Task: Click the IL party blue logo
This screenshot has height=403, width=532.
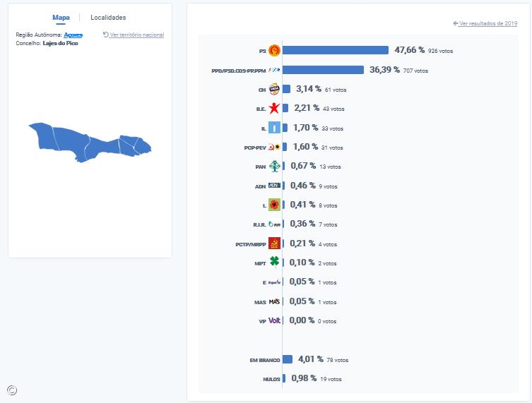Action: click(x=274, y=128)
